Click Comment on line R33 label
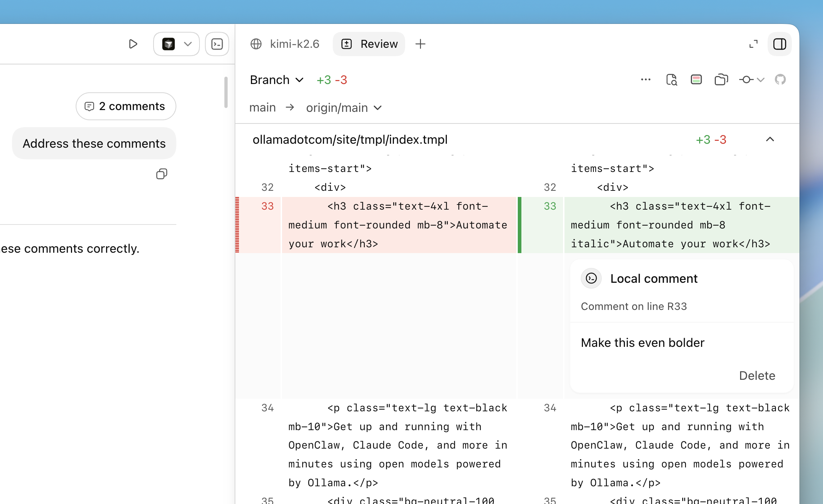The image size is (823, 504). coord(634,307)
